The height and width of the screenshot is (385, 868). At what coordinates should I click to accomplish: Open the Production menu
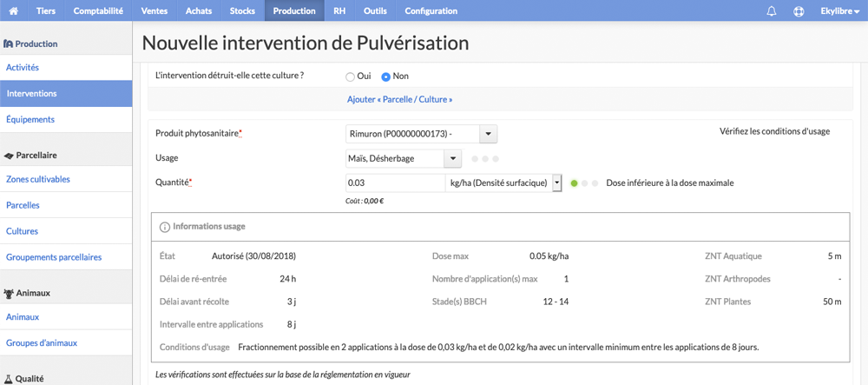294,11
